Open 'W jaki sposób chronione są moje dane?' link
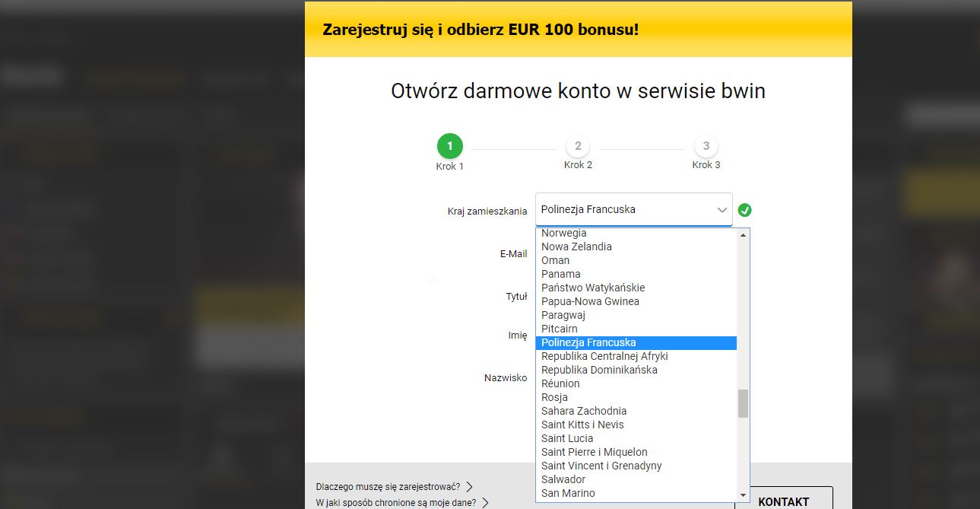Screen dimensions: 980x509 pos(402,503)
